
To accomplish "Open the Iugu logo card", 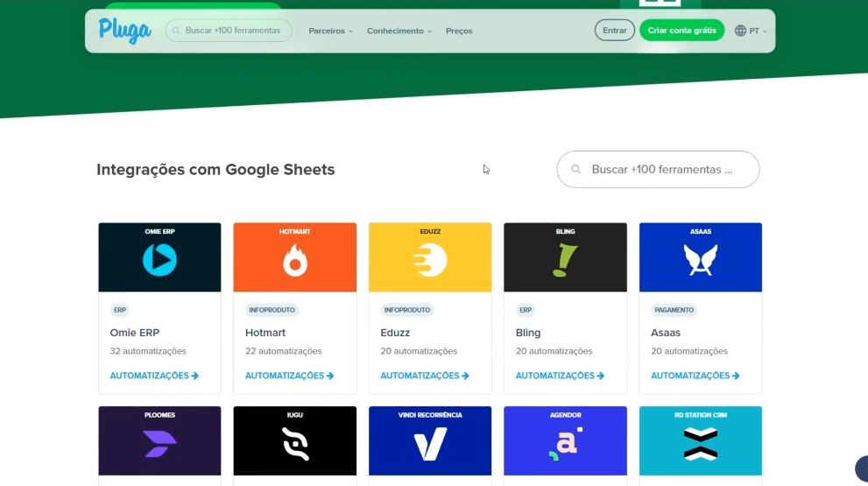I will click(294, 442).
